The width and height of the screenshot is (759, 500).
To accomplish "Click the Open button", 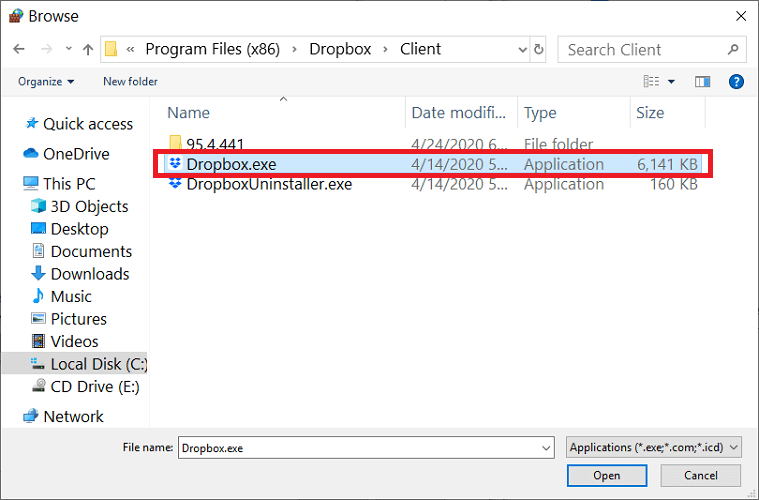I will click(607, 475).
